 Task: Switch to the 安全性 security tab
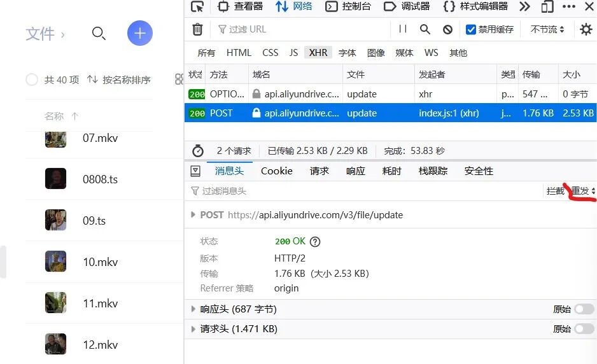click(x=479, y=171)
